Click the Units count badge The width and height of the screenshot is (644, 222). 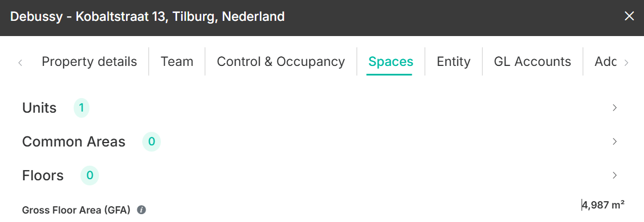tap(82, 108)
